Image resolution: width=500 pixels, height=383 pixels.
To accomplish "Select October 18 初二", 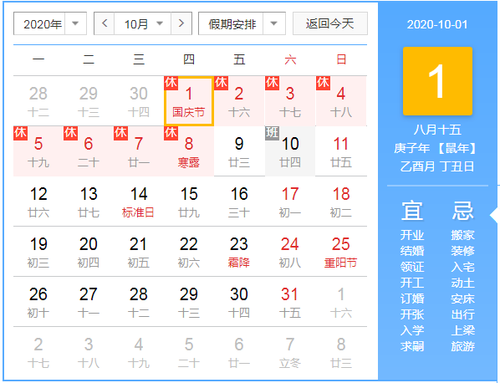I will pos(341,201).
